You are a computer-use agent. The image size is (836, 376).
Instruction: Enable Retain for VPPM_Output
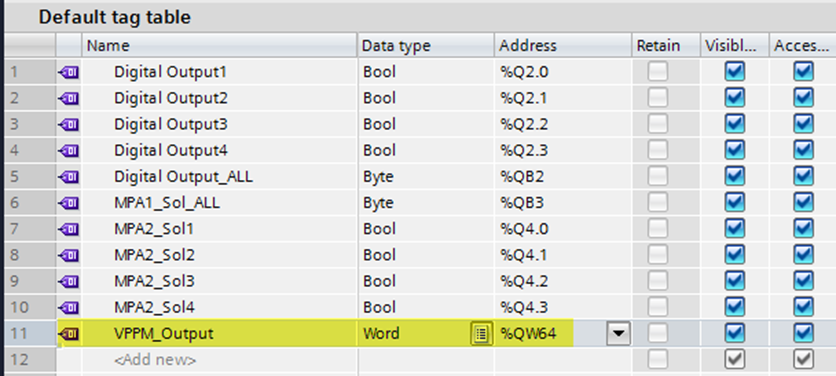(657, 334)
